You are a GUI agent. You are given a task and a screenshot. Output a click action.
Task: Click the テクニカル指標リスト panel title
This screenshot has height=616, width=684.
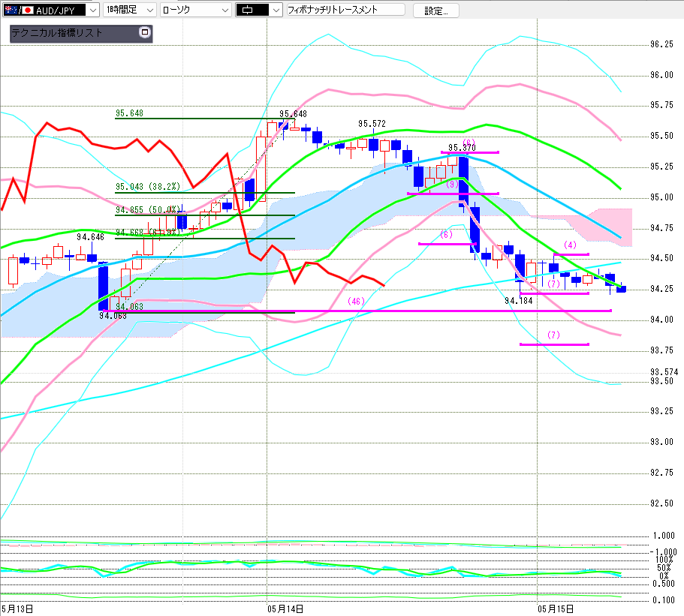57,33
